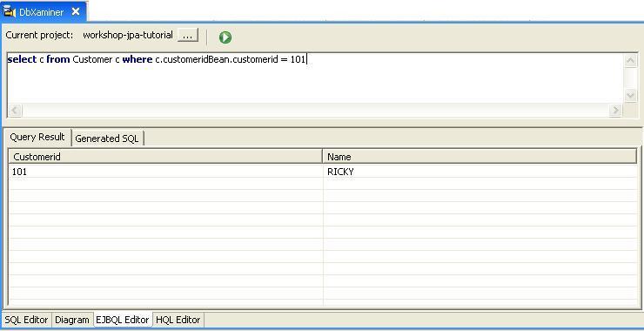The image size is (644, 331).
Task: Open project browse button with ellipsis
Action: 188,36
